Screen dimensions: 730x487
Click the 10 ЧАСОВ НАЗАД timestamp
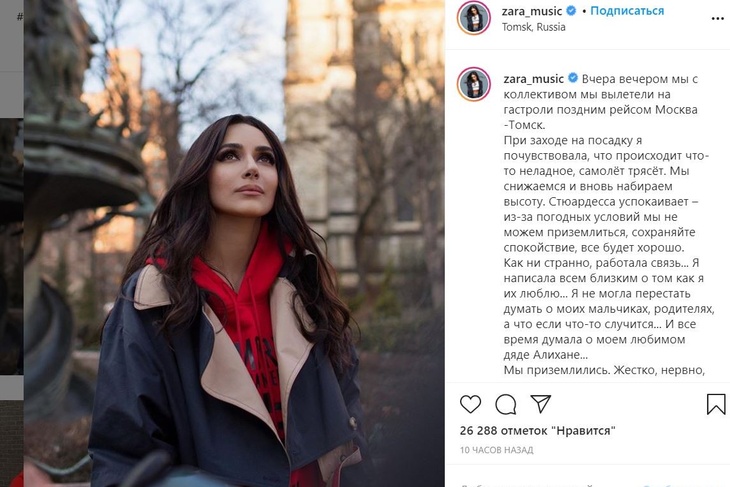[496, 450]
